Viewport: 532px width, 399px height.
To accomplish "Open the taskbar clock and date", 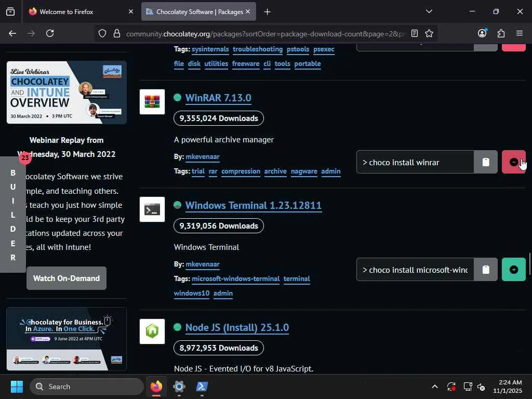I will pyautogui.click(x=508, y=387).
